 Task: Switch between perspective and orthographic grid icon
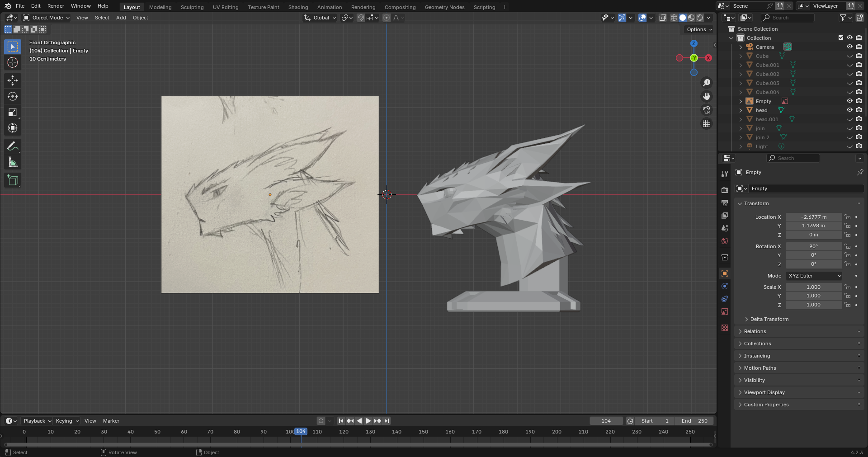(706, 123)
